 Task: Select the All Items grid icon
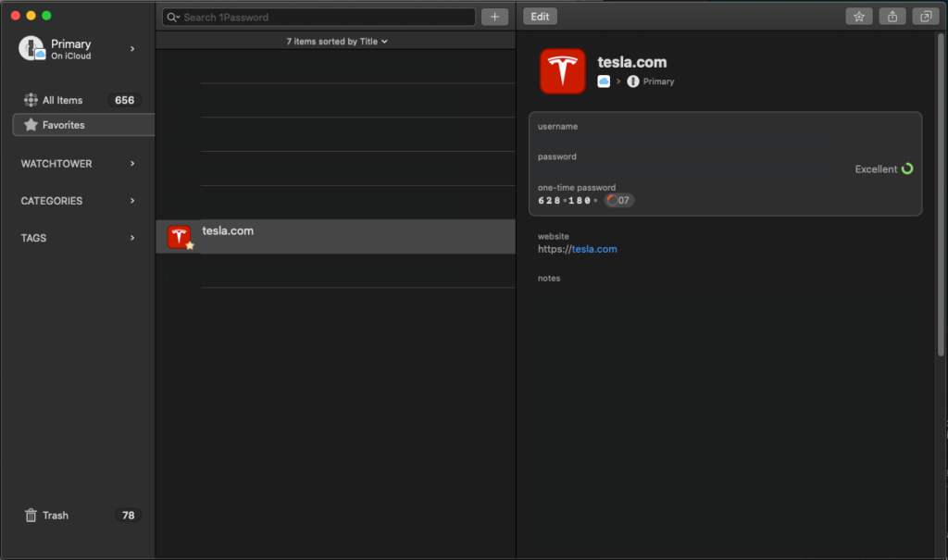[x=31, y=100]
